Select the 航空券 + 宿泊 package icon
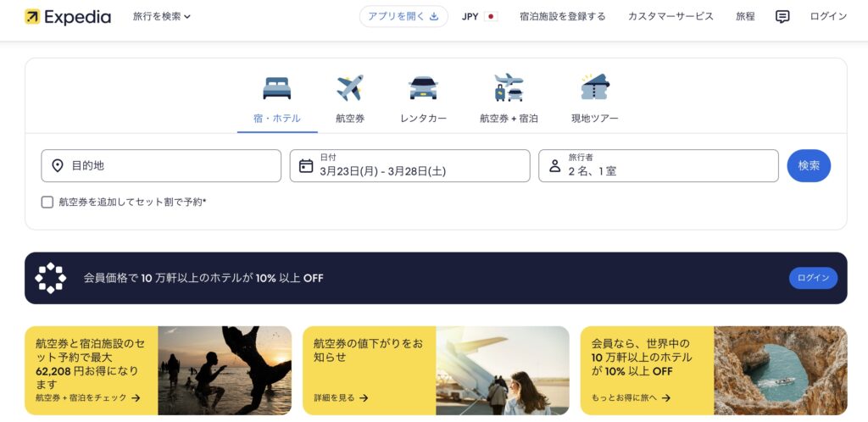Image resolution: width=868 pixels, height=422 pixels. point(509,87)
